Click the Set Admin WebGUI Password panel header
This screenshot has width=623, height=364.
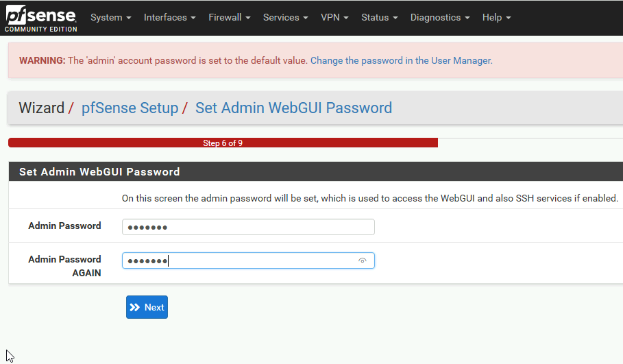click(316, 171)
